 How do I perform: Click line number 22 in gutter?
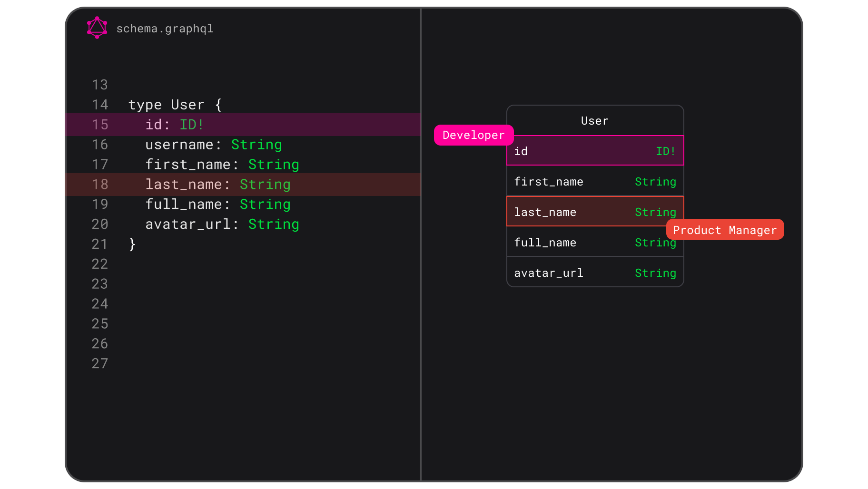click(100, 264)
